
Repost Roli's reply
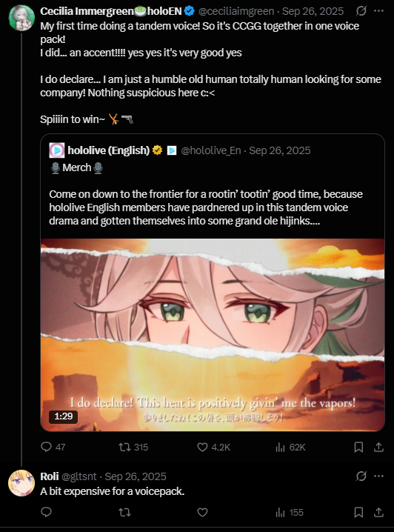point(124,512)
